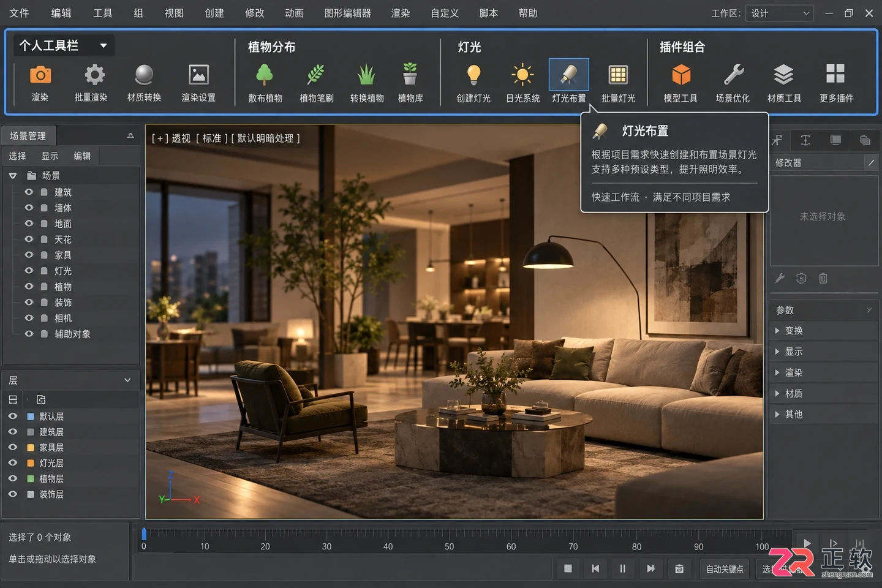This screenshot has width=882, height=588.
Task: Launch the 散布植物 tree tool
Action: pyautogui.click(x=265, y=75)
